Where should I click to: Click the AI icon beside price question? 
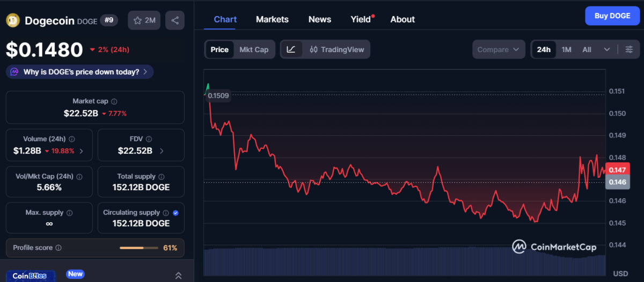click(14, 71)
